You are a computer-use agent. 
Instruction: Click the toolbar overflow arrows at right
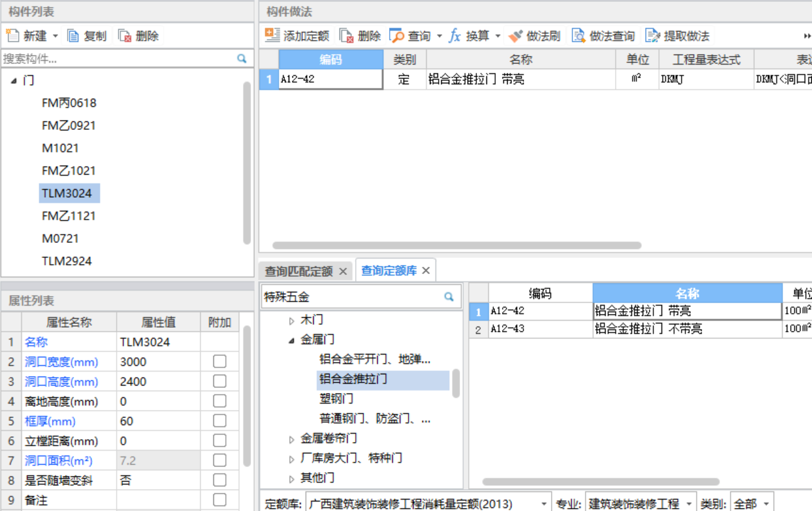(807, 36)
